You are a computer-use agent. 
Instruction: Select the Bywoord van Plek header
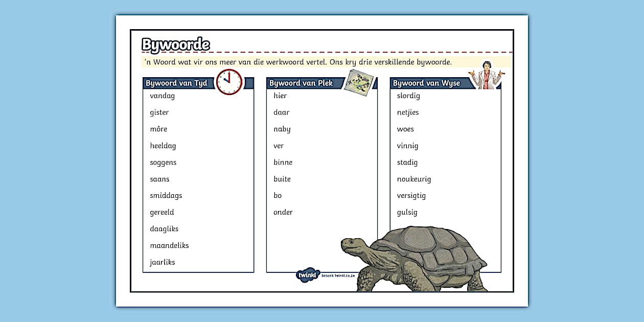301,83
